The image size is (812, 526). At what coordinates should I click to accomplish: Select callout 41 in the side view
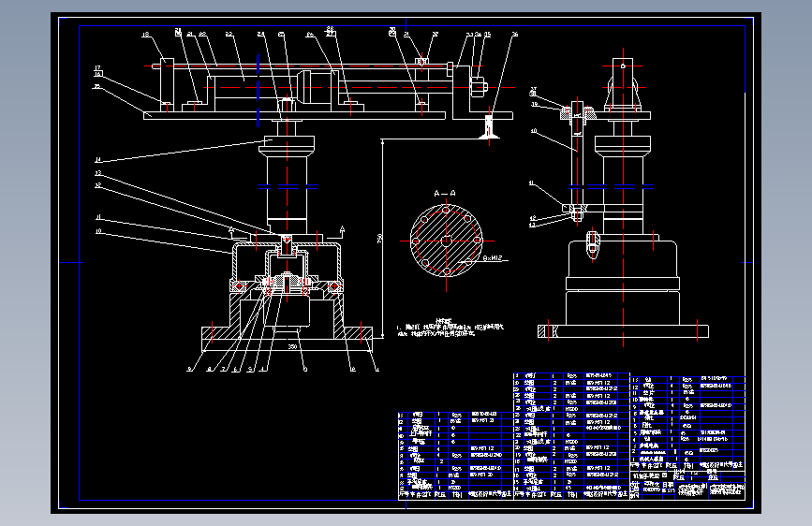pos(532,183)
